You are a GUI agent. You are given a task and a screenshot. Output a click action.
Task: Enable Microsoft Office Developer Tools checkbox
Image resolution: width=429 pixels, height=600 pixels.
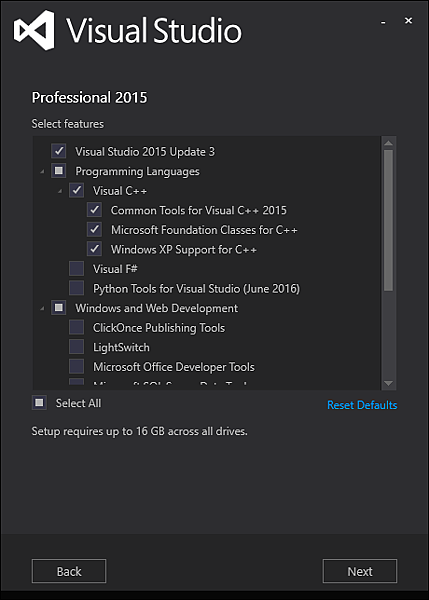77,366
